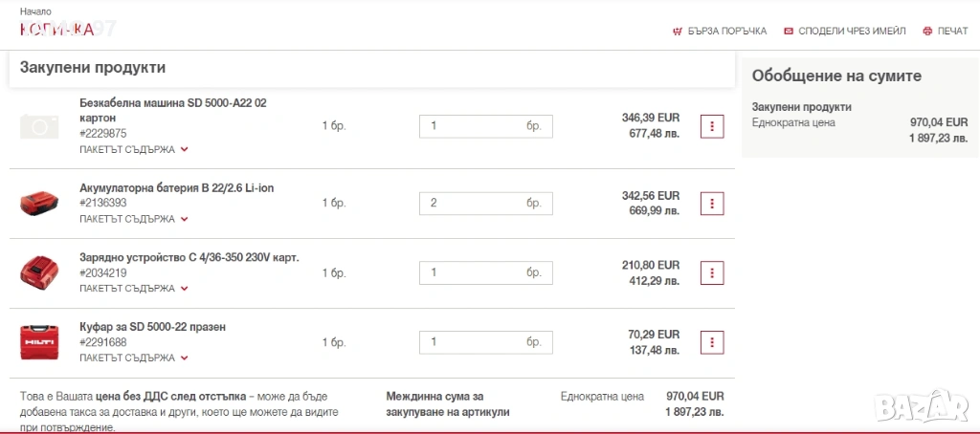Open the Акумулаторна батерия B 22/2.6 product link
Screen dimensions: 980x434
177,187
